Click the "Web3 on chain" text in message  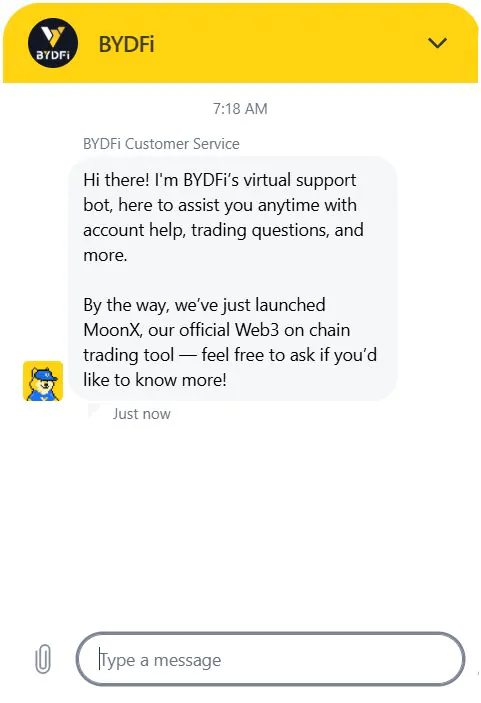click(293, 330)
